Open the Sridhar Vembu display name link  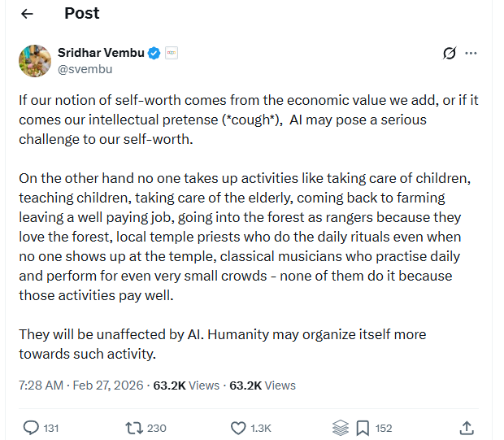pyautogui.click(x=101, y=53)
